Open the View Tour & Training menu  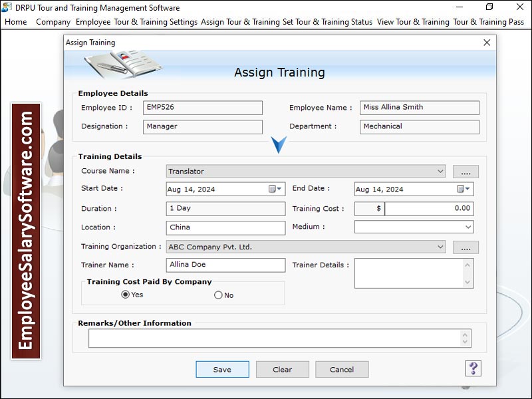pyautogui.click(x=413, y=22)
